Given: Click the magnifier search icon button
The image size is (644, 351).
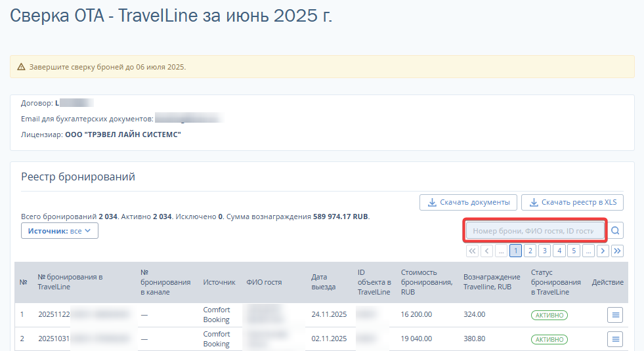Looking at the screenshot, I should point(616,230).
